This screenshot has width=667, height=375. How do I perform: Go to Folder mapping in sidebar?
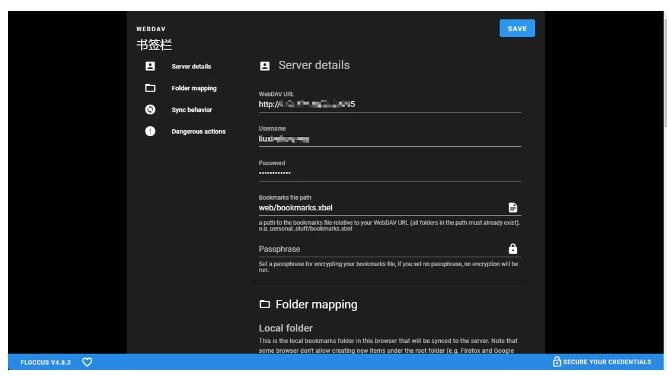194,88
